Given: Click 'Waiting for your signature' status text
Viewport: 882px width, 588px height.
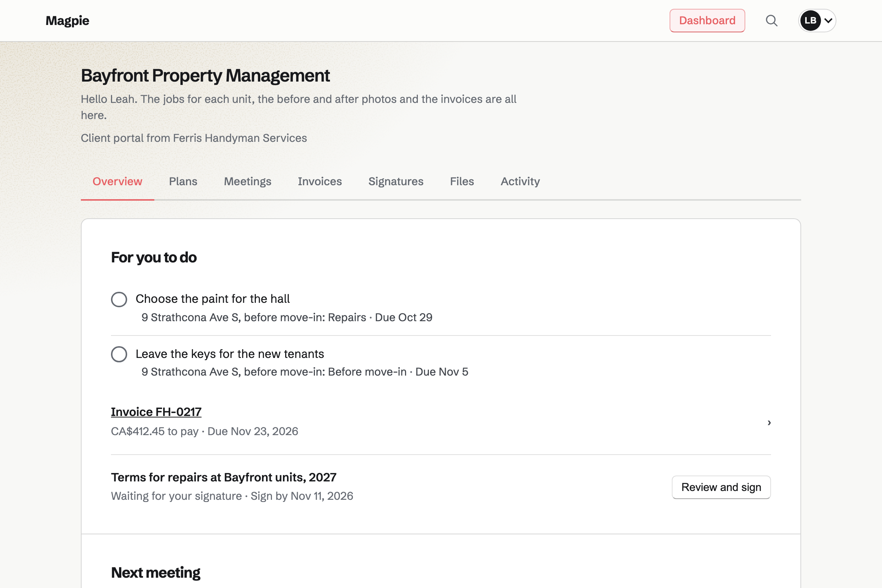Looking at the screenshot, I should (x=176, y=496).
